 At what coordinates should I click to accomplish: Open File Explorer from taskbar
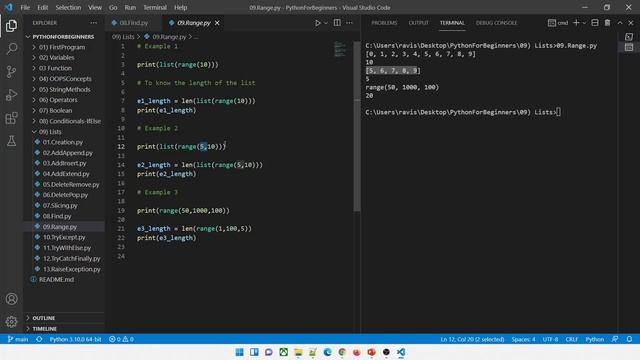298,352
